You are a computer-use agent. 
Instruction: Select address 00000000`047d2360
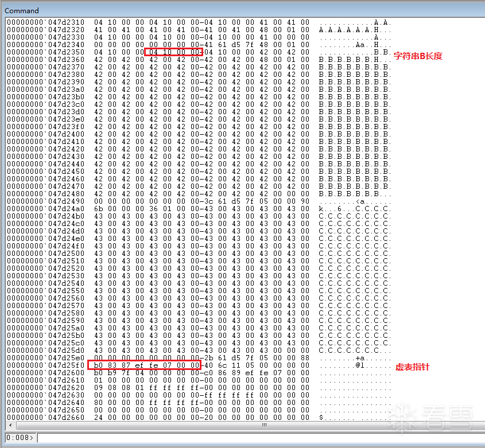(45, 59)
